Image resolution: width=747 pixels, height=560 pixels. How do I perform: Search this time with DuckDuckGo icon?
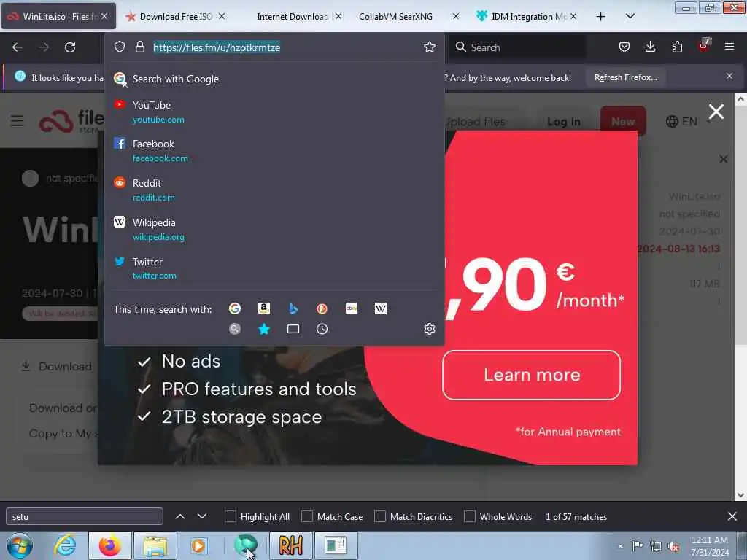(322, 308)
